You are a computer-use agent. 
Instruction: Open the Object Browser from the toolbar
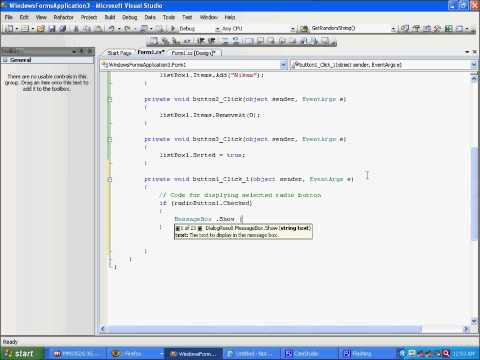[427, 29]
